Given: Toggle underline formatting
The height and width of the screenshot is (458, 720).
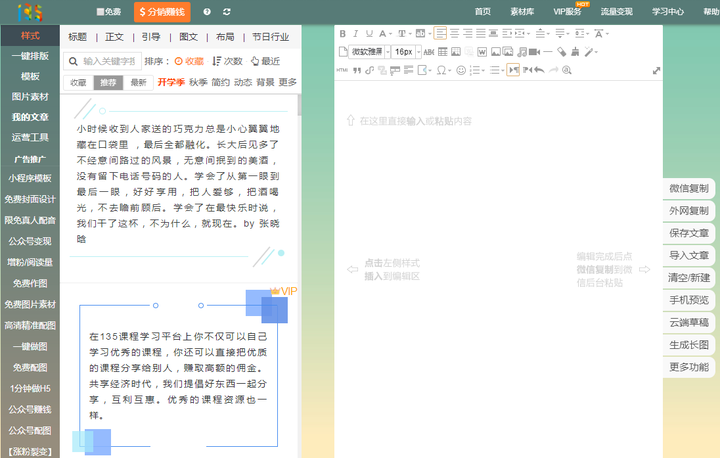Looking at the screenshot, I should point(369,34).
